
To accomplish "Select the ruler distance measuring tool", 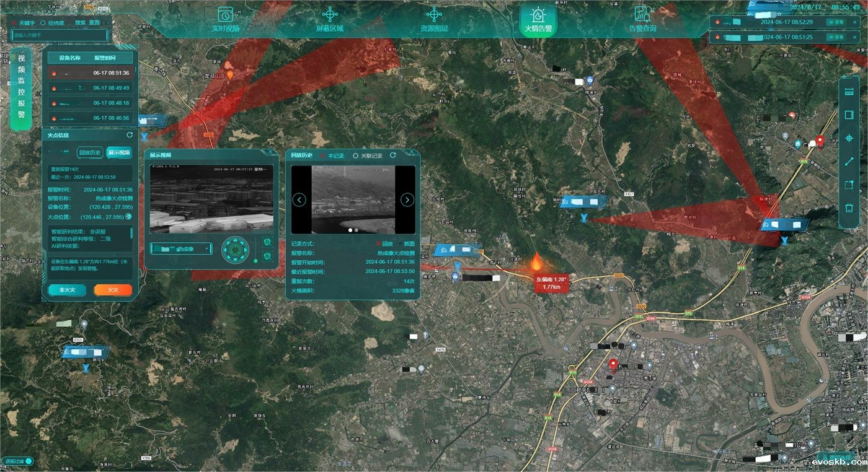I will [849, 92].
